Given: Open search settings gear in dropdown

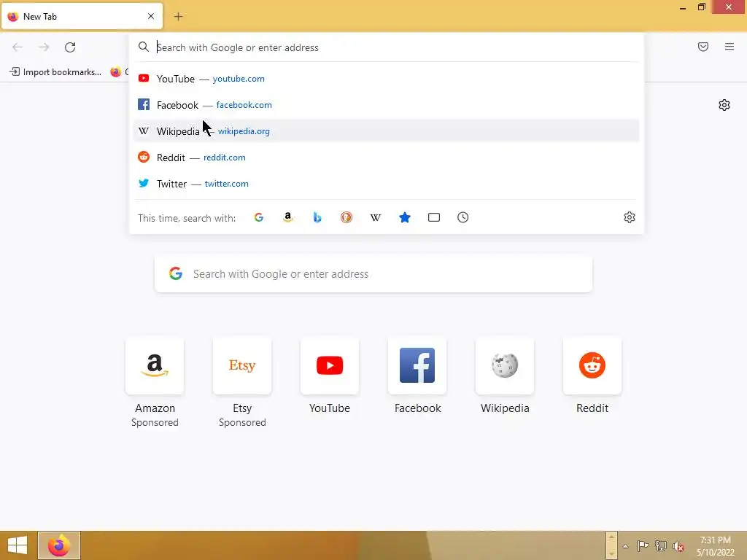Looking at the screenshot, I should pyautogui.click(x=630, y=217).
